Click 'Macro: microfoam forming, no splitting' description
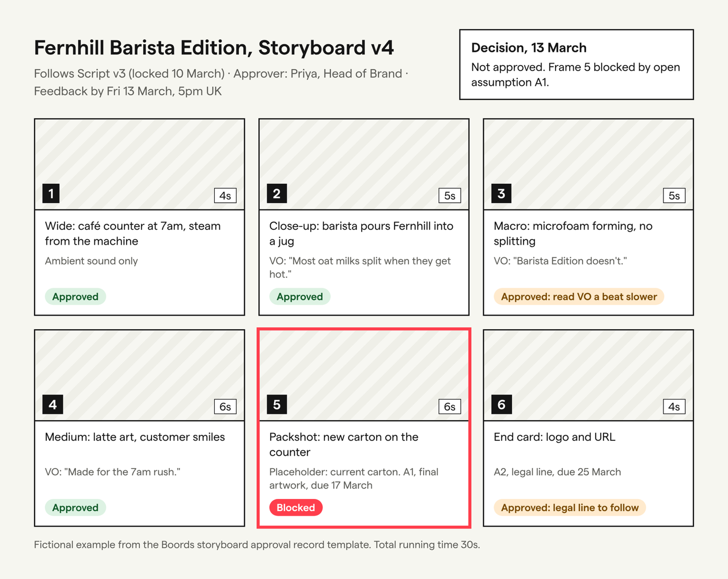This screenshot has height=579, width=728. pyautogui.click(x=573, y=233)
